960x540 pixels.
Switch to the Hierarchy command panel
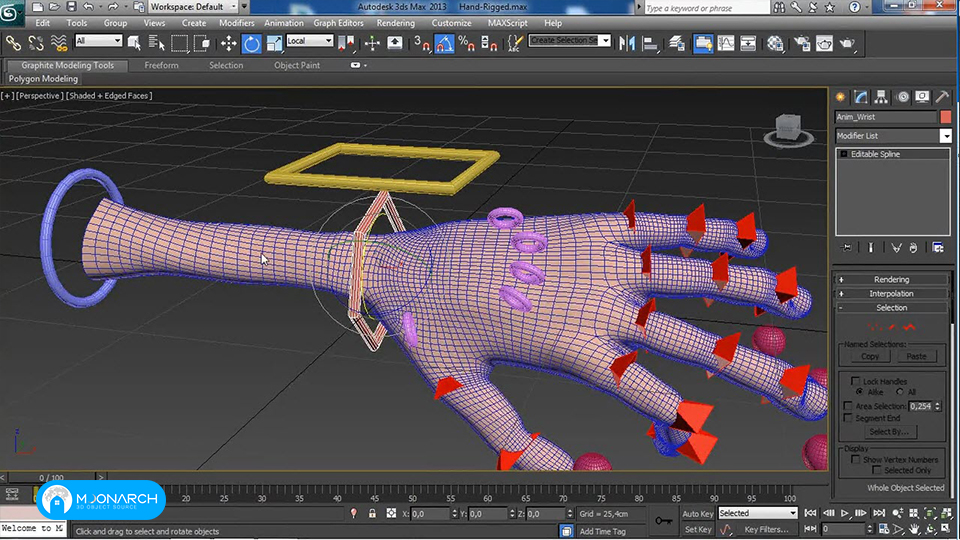tap(881, 97)
